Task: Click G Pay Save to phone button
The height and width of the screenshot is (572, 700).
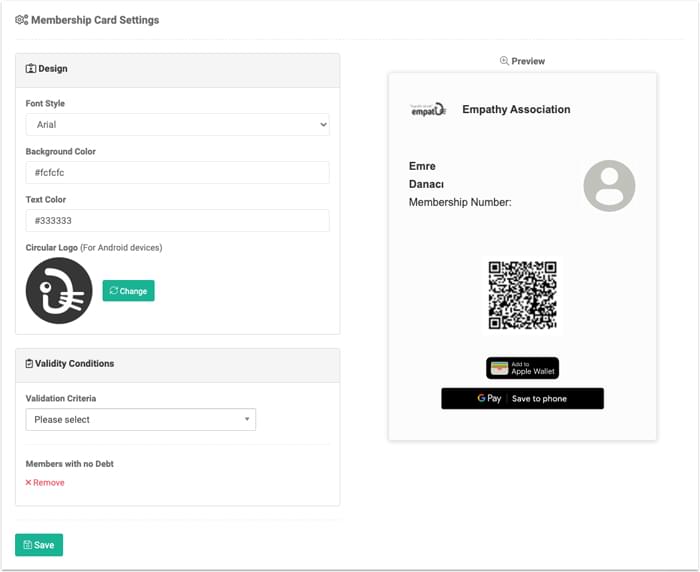Action: tap(522, 398)
